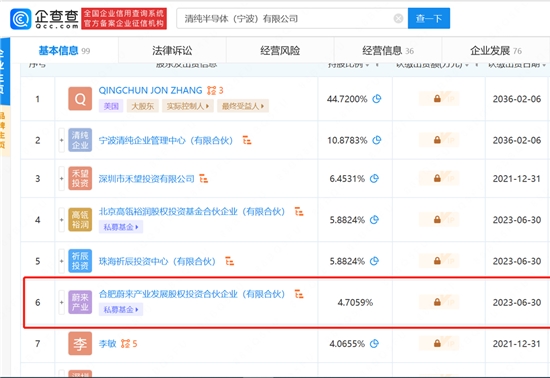This screenshot has height=378, width=550.
Task: Expand row 6 合肥蔚来产业 with plus toggle
Action: pyautogui.click(x=61, y=302)
